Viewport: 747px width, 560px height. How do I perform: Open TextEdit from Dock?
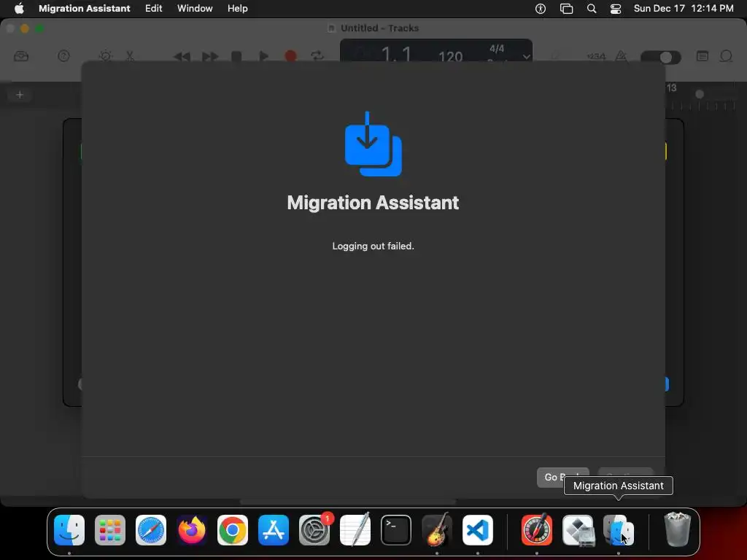coord(355,530)
